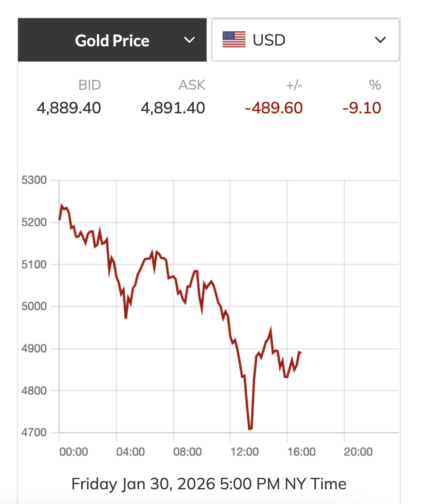This screenshot has height=504, width=426.
Task: Click the +/- column label
Action: click(x=294, y=85)
